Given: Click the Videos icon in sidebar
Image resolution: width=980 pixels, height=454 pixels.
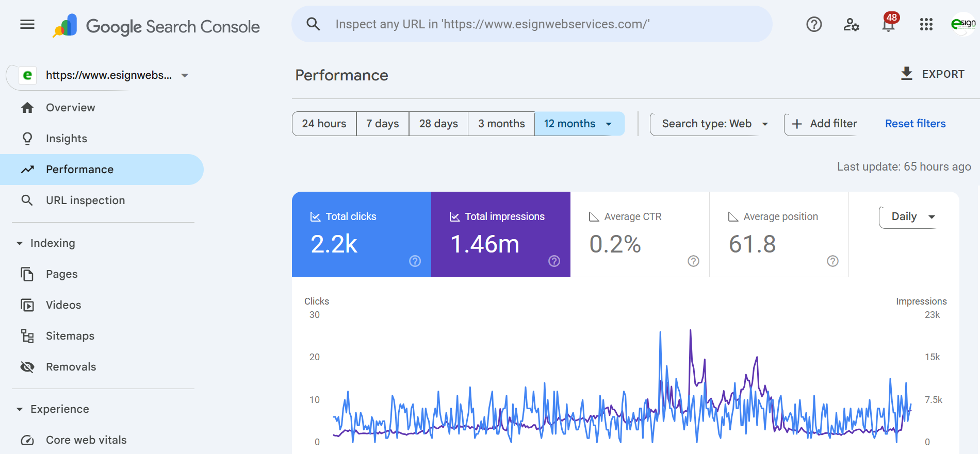Looking at the screenshot, I should point(27,305).
